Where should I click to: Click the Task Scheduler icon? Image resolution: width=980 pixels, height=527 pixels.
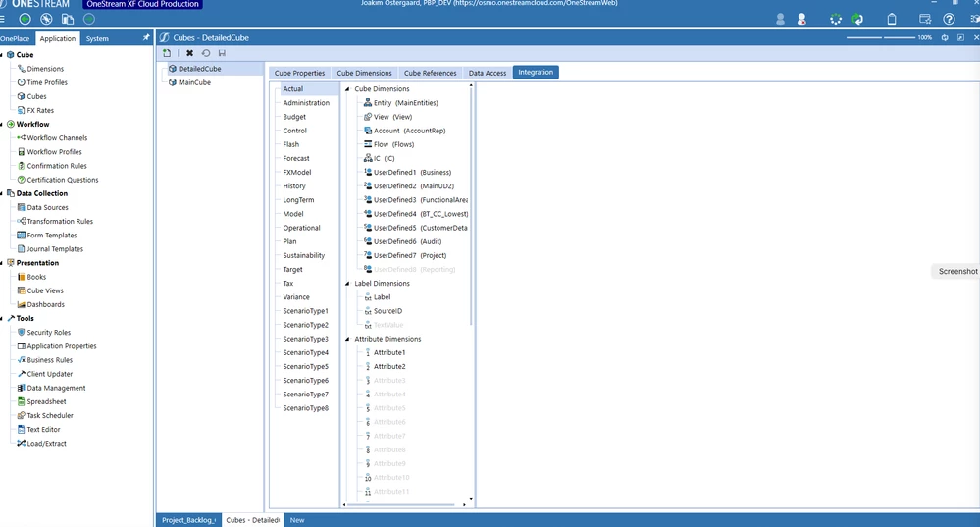click(x=21, y=415)
